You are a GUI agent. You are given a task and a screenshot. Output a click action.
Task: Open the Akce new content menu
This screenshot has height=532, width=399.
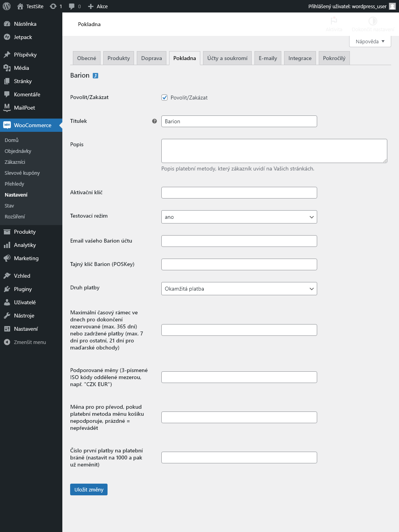pos(98,6)
